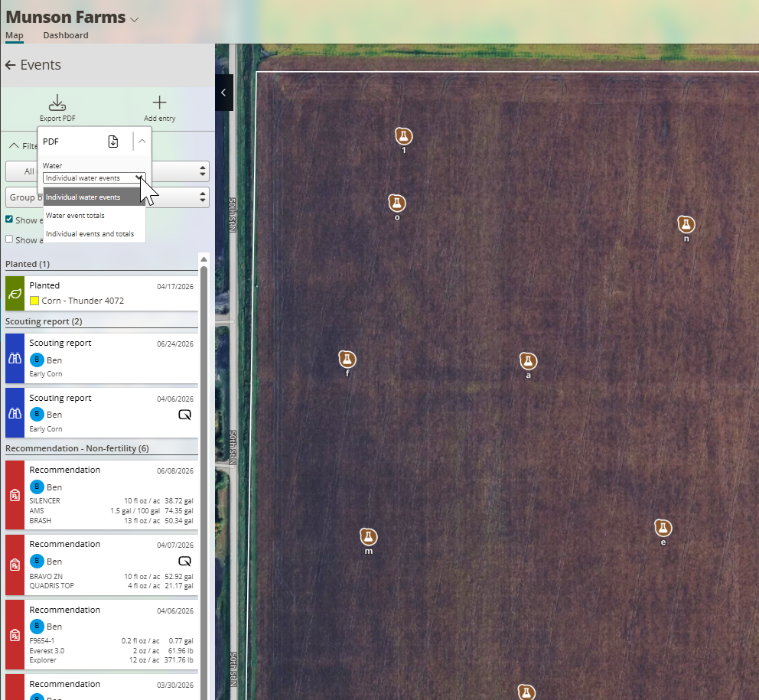The image size is (759, 700).
Task: Collapse the Filter section chevron
Action: tap(14, 145)
